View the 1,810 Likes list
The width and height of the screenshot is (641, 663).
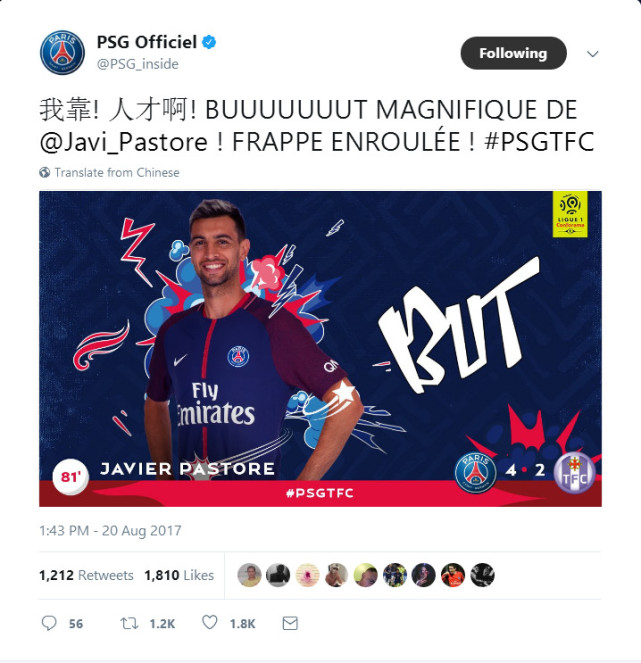(x=179, y=575)
